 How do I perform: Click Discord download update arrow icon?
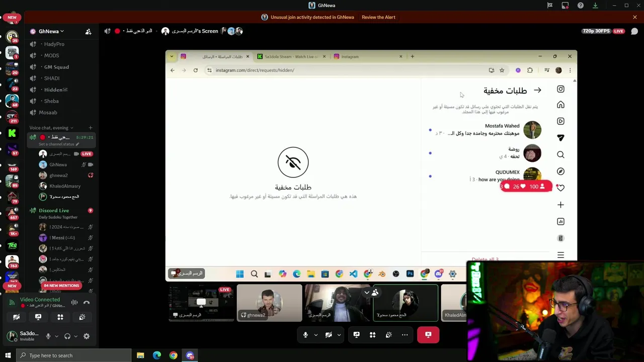(x=595, y=6)
